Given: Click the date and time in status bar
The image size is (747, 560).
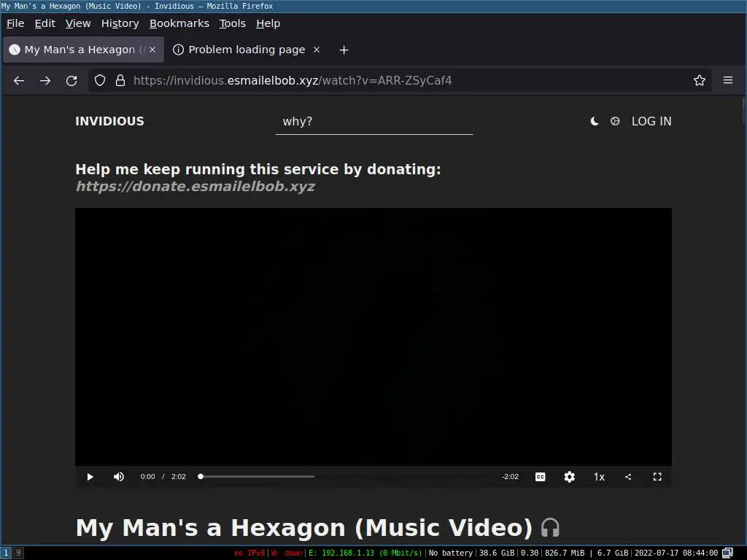Looking at the screenshot, I should pos(676,553).
